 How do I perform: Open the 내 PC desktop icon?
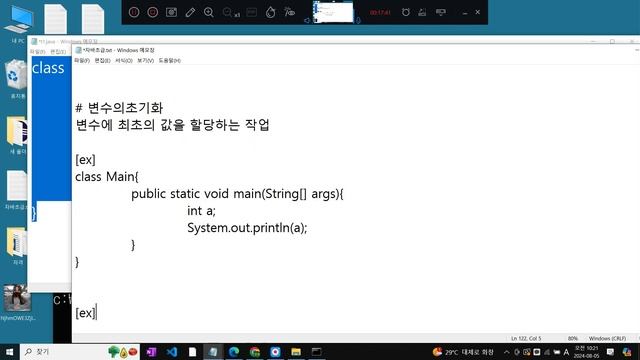pos(18,24)
